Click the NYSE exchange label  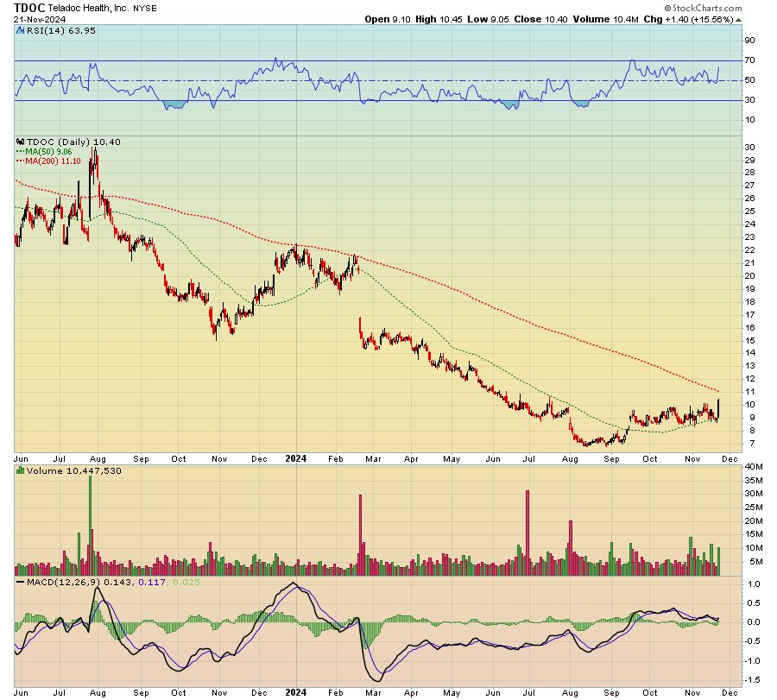146,7
